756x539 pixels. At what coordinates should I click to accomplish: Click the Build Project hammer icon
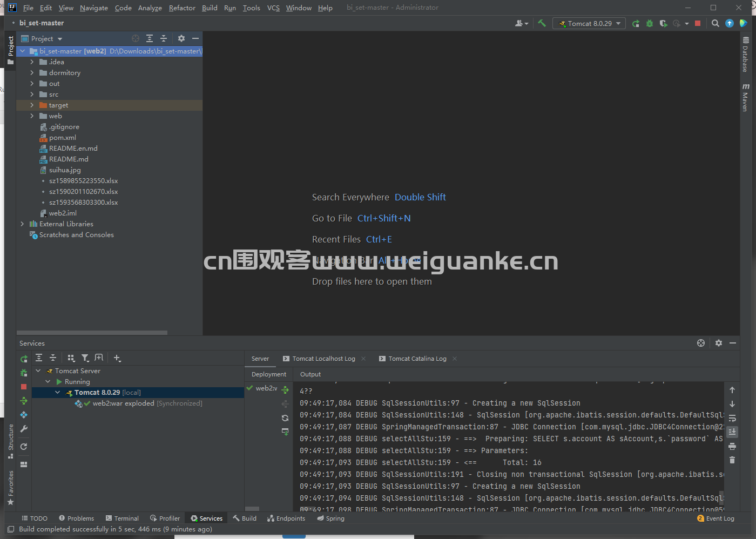coord(542,23)
